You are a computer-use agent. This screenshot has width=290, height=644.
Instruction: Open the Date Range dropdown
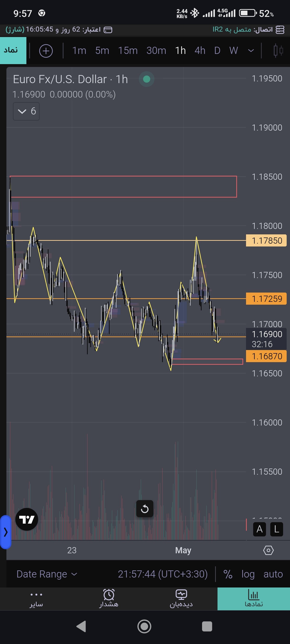tap(47, 574)
